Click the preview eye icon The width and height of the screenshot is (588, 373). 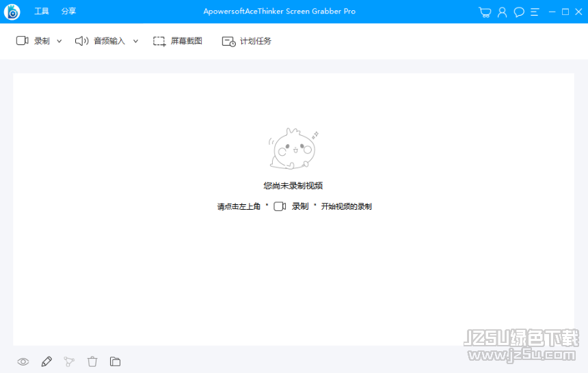[x=23, y=362]
